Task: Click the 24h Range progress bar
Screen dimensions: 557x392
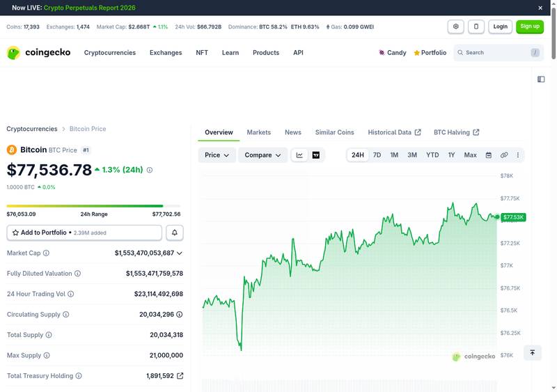Action: coord(93,206)
